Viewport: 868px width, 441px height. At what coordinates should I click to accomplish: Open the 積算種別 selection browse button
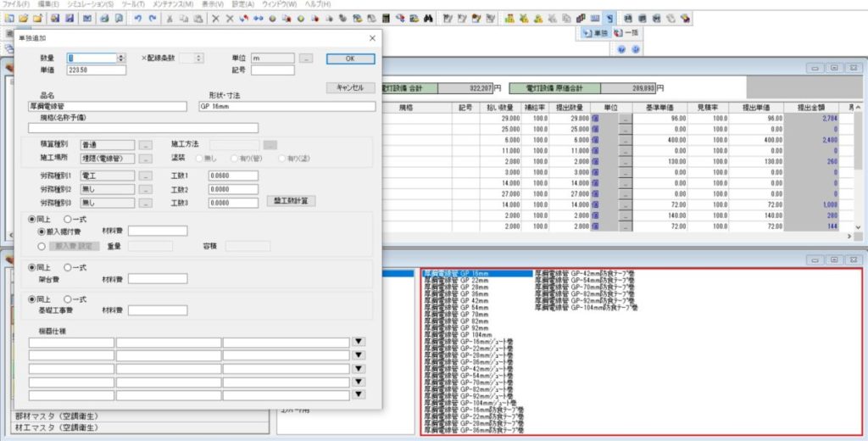click(145, 145)
